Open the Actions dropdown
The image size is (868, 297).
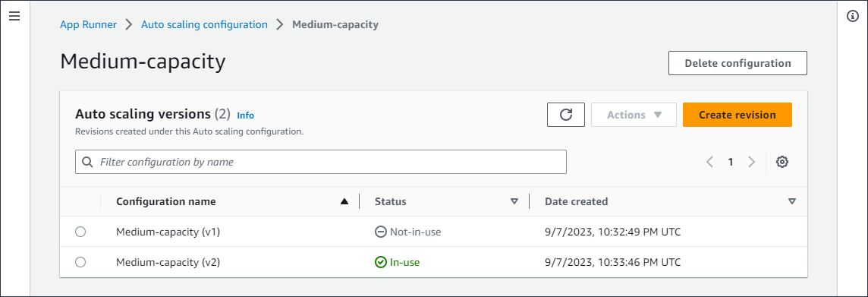click(634, 115)
